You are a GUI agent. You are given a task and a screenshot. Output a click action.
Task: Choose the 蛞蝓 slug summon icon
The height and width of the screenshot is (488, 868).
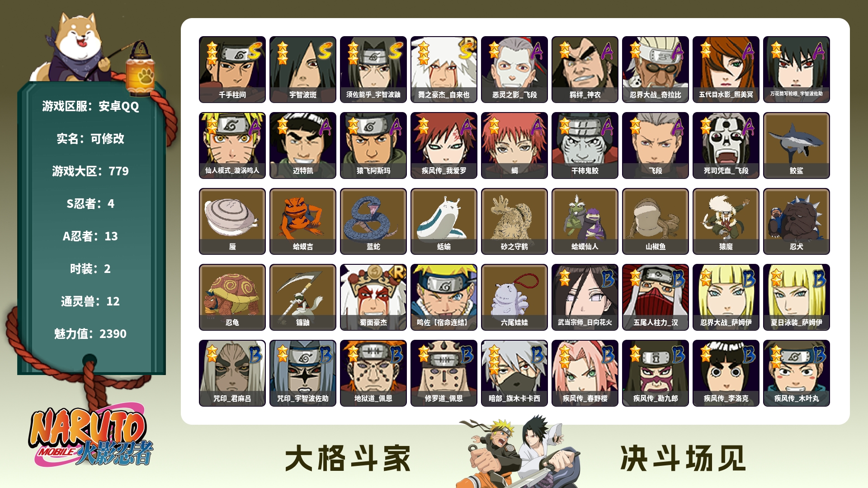444,221
